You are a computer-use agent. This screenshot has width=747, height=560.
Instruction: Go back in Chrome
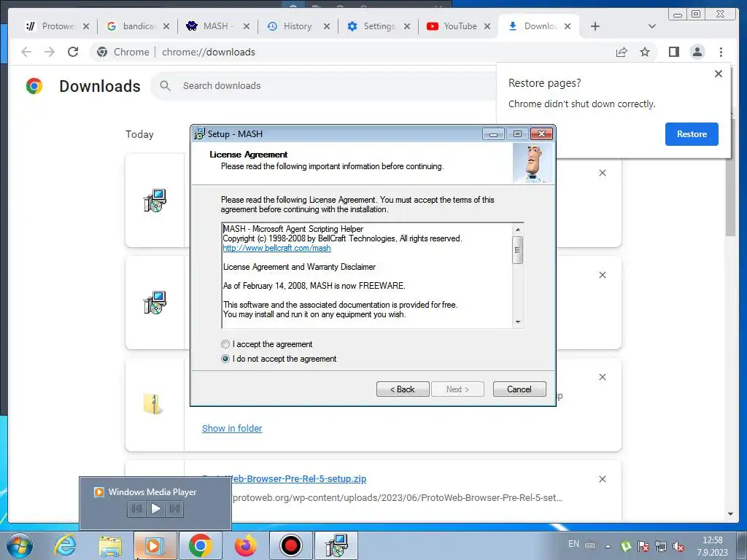(26, 52)
